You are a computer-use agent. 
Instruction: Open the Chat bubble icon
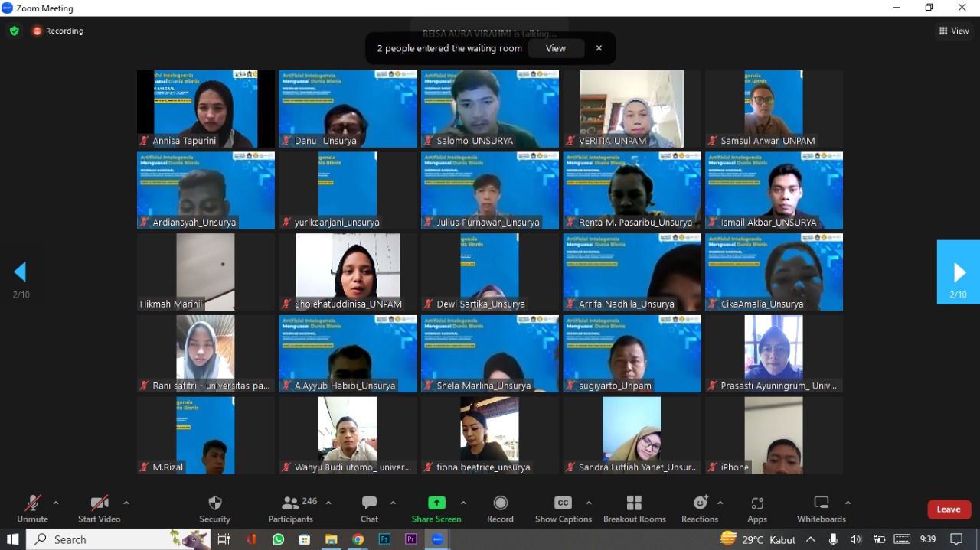[369, 503]
